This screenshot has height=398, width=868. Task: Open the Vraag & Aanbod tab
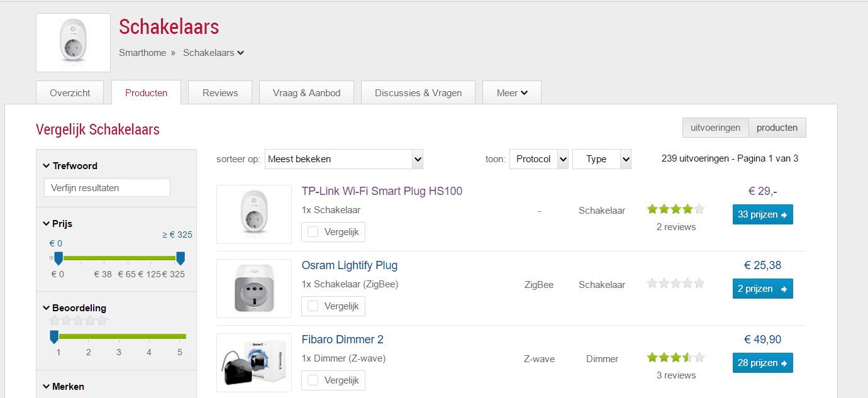(306, 92)
